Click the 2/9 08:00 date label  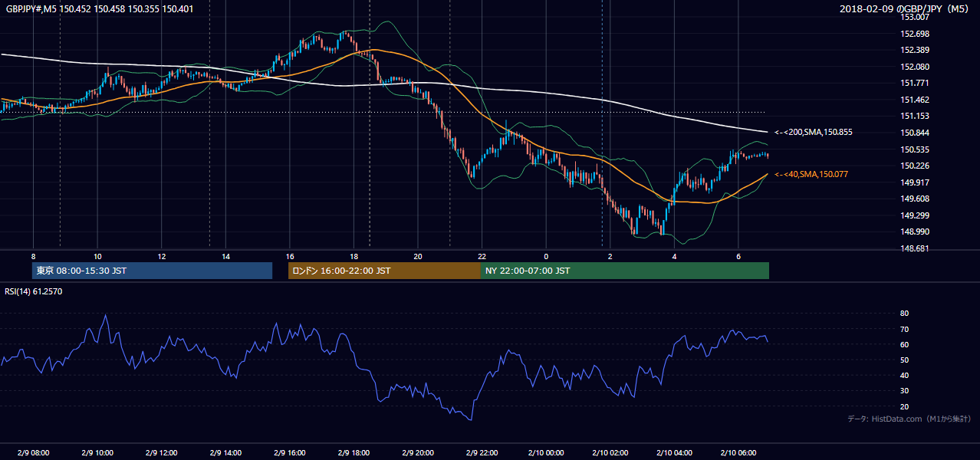33,452
